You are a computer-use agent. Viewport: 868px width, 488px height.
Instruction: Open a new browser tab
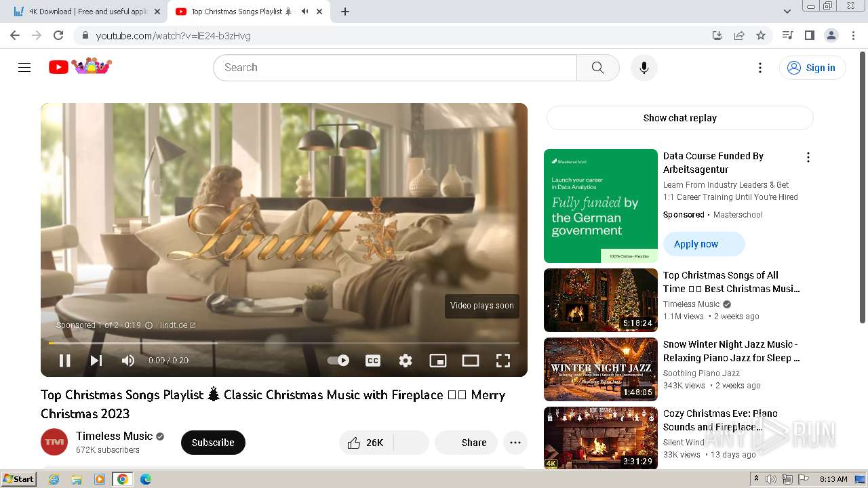tap(345, 12)
